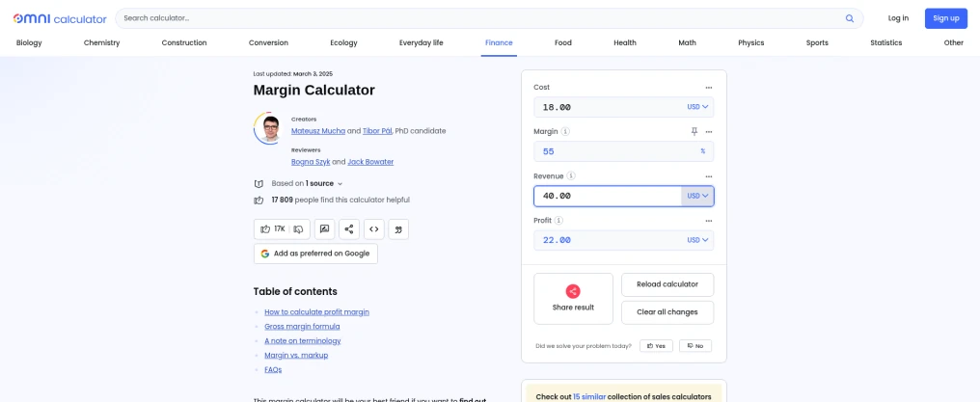The image size is (980, 402).
Task: Open Cost currency USD dropdown
Action: tap(697, 107)
